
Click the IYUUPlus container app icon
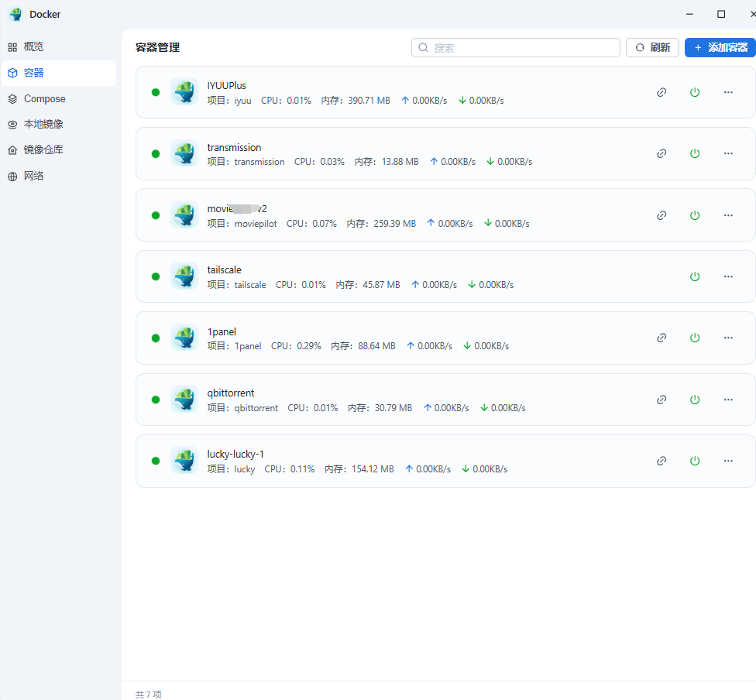(x=184, y=91)
